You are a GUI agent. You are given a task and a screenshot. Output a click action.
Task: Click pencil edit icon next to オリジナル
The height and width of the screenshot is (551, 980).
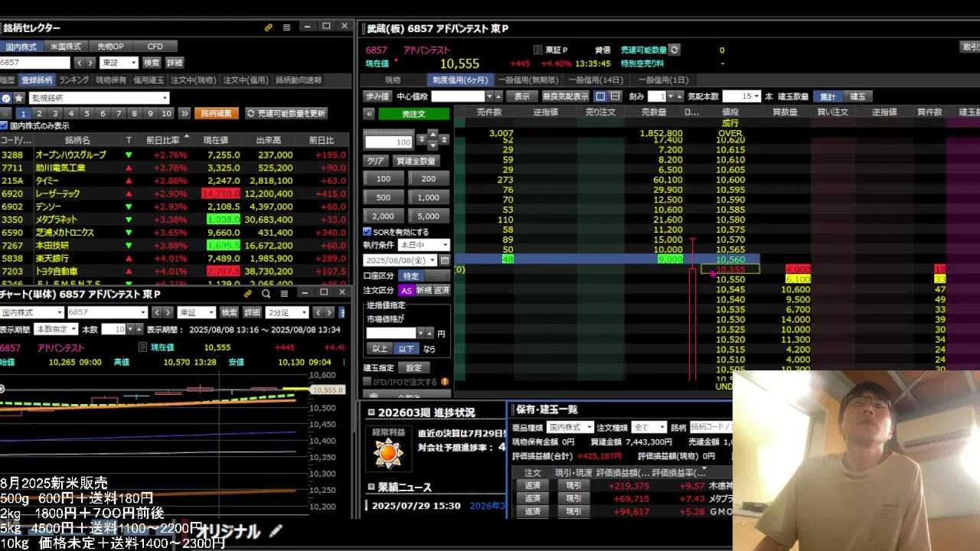(x=276, y=530)
